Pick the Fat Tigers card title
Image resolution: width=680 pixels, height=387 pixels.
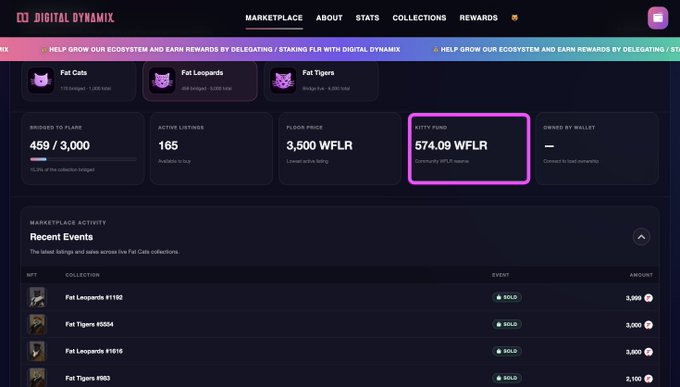click(x=318, y=72)
